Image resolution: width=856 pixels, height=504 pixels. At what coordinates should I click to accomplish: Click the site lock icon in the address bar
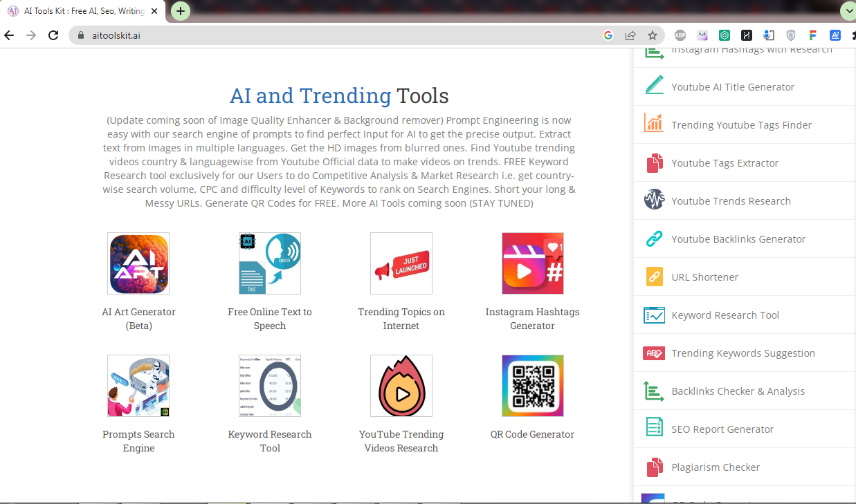pos(81,35)
